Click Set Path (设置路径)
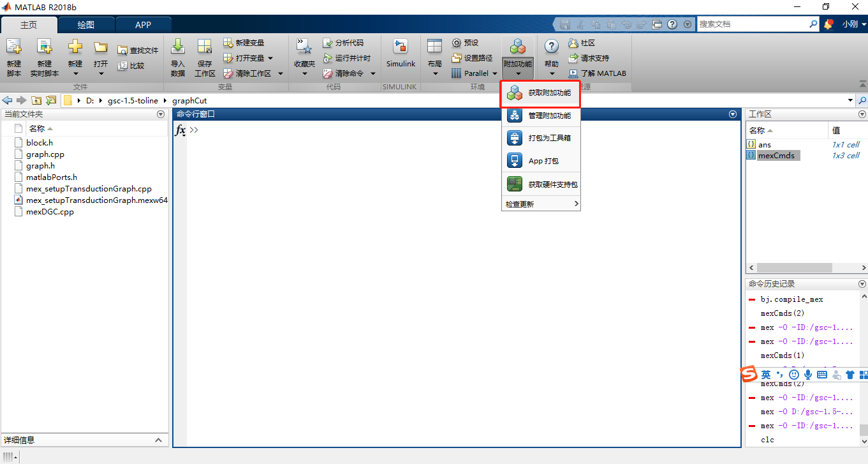Image resolution: width=868 pixels, height=464 pixels. [472, 58]
